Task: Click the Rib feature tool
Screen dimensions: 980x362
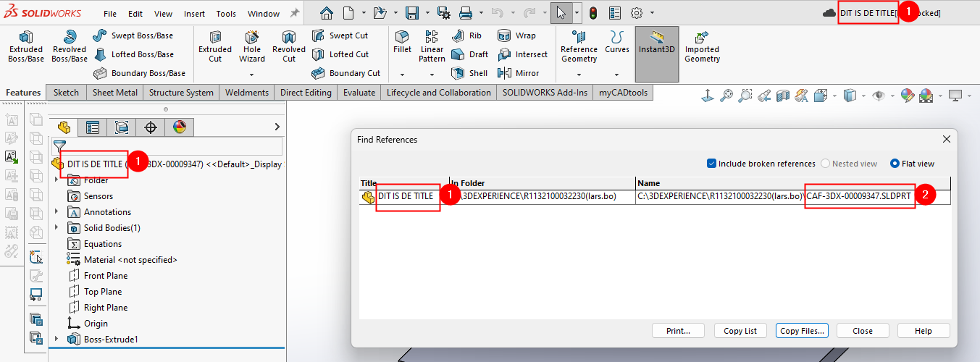Action: tap(466, 35)
